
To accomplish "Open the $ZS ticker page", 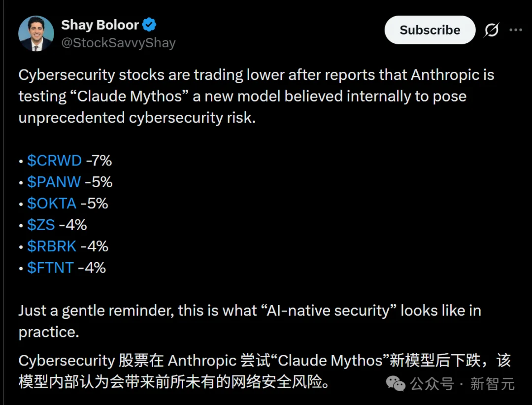I will pos(41,225).
